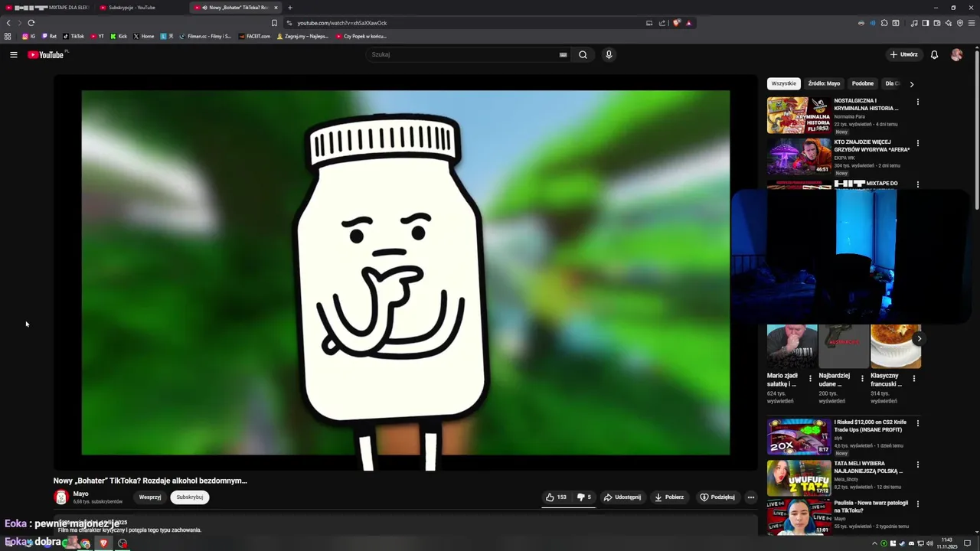Open options for Klasyczny francuski Short
Image resolution: width=980 pixels, height=551 pixels.
coord(913,379)
